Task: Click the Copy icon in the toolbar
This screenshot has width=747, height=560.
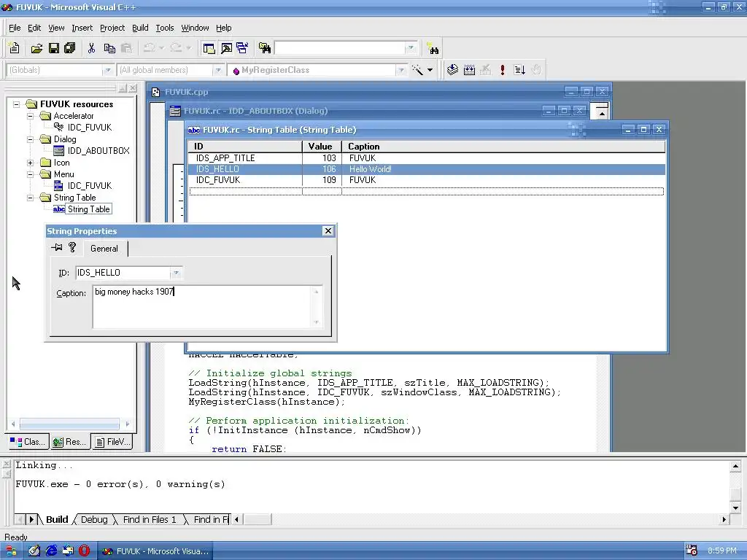Action: [109, 48]
